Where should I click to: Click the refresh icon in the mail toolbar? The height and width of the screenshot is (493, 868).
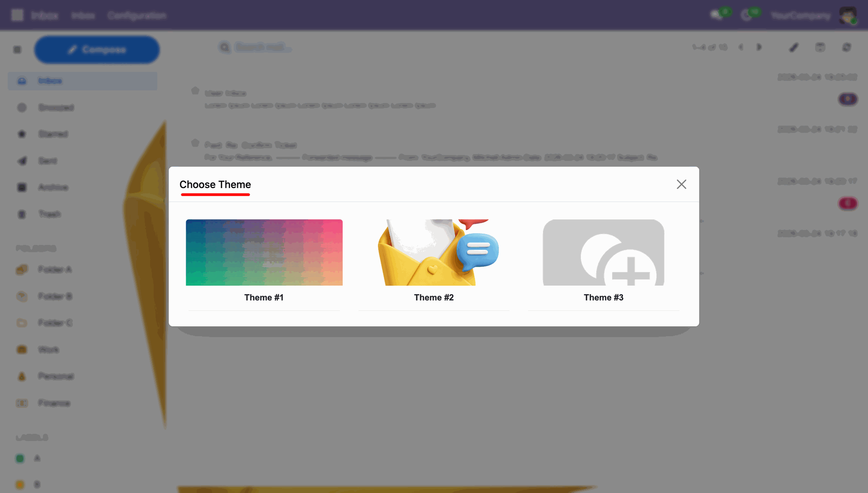[x=847, y=47]
